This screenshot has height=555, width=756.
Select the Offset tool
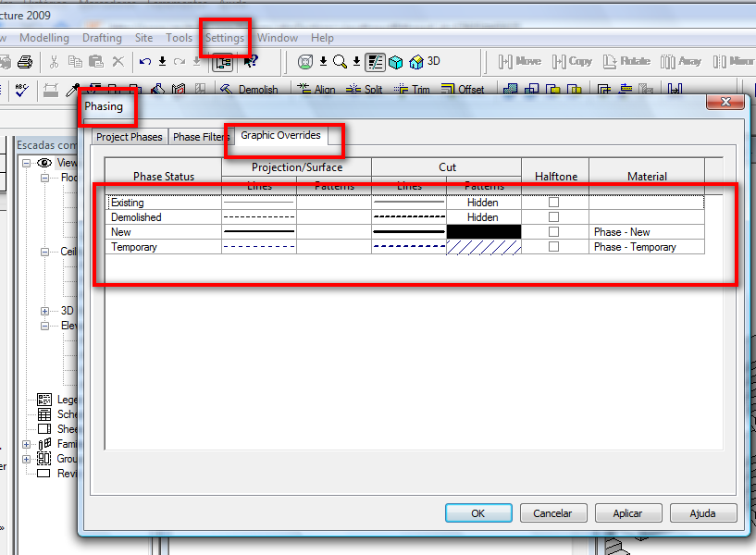[463, 89]
